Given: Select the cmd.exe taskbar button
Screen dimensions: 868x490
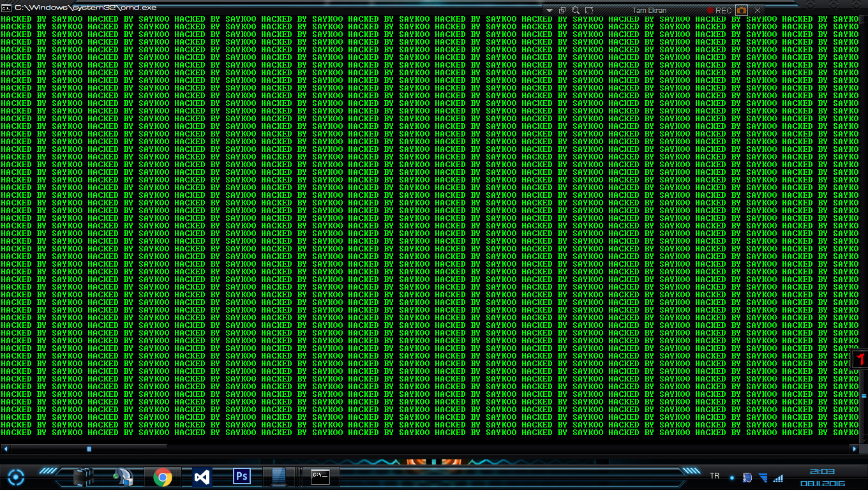Looking at the screenshot, I should click(320, 477).
